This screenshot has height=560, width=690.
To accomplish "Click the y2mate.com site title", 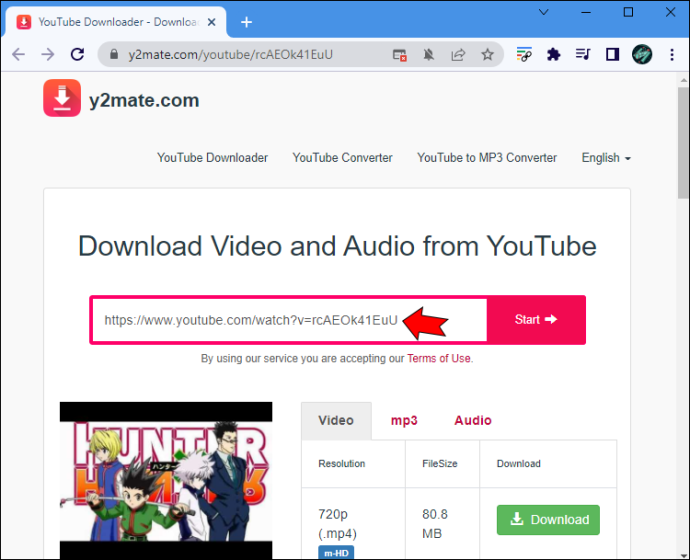I will pyautogui.click(x=144, y=100).
